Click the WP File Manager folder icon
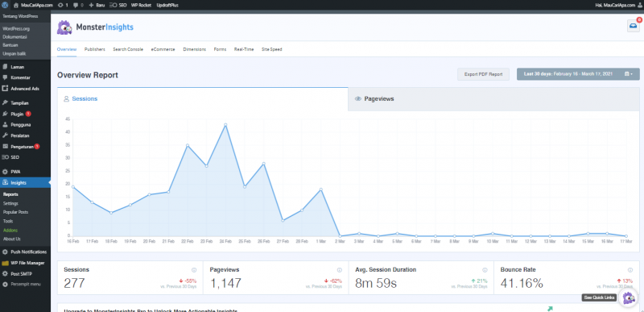The height and width of the screenshot is (312, 644). click(x=5, y=263)
